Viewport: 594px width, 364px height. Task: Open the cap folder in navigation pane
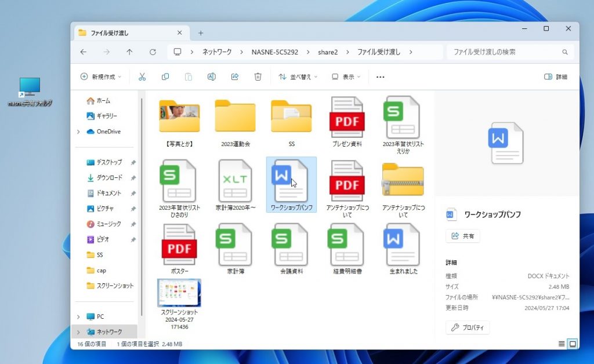tap(97, 270)
